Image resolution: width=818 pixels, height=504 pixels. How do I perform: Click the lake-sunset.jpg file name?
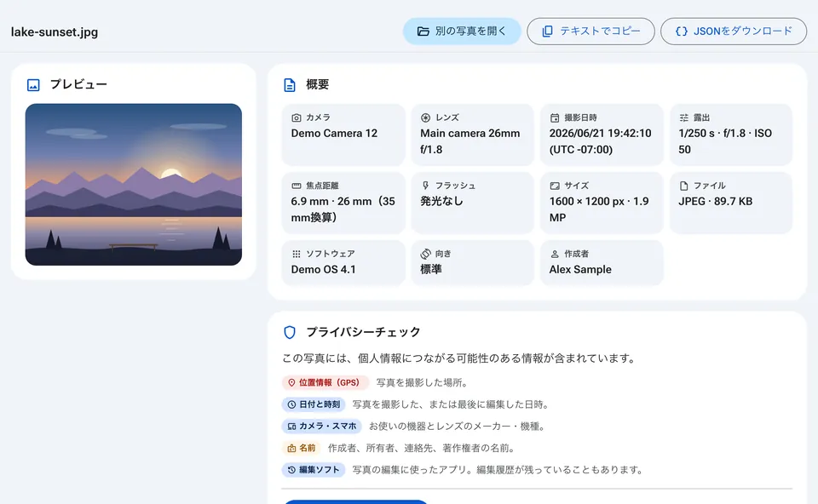[x=55, y=31]
